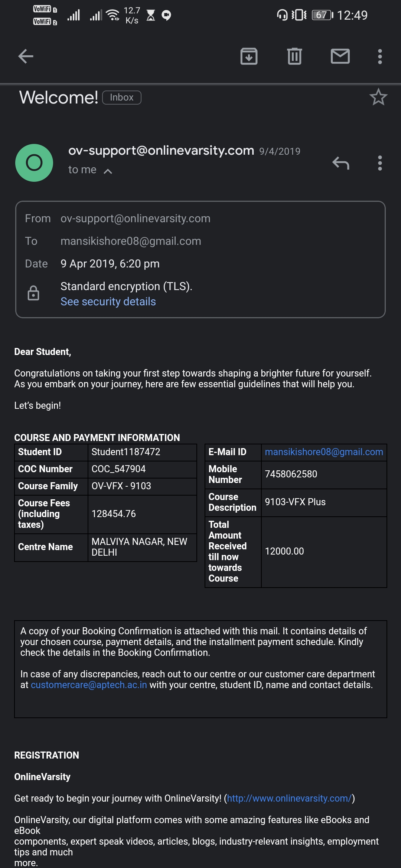Open the onlinevarsity.com website link
This screenshot has height=868, width=401.
point(289,798)
